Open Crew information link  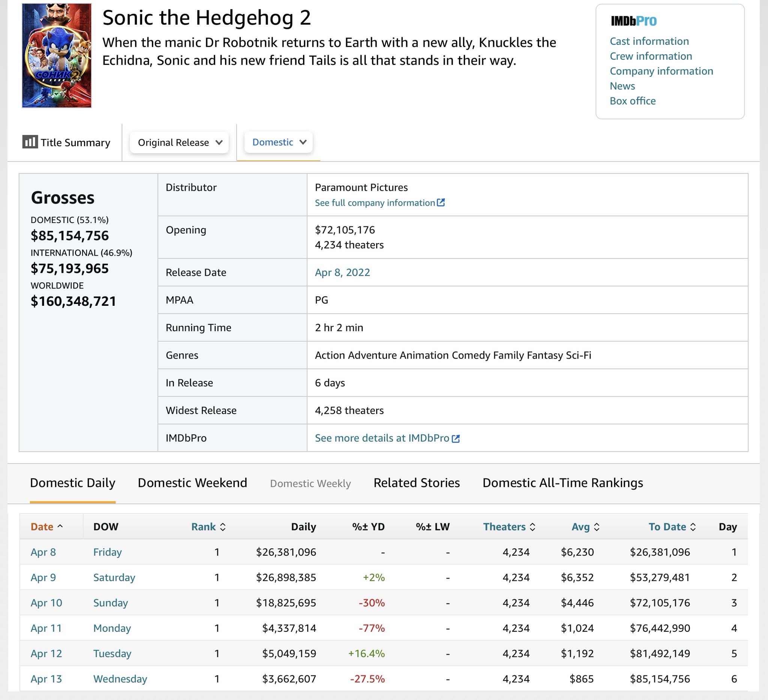coord(651,56)
